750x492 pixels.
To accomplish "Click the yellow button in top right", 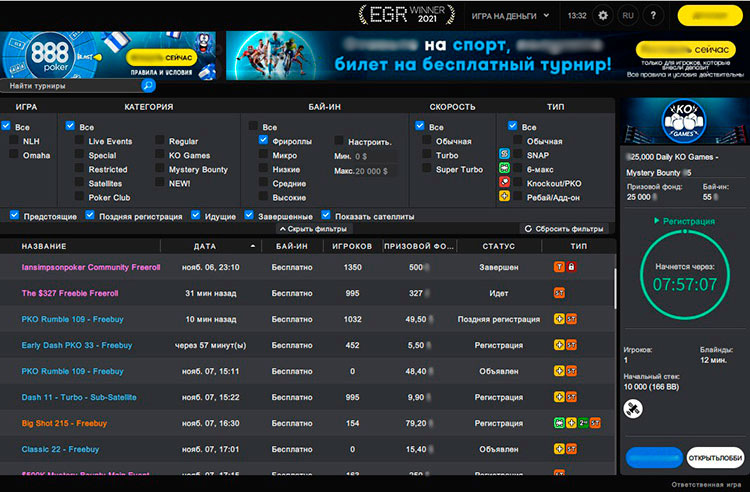I will [710, 15].
